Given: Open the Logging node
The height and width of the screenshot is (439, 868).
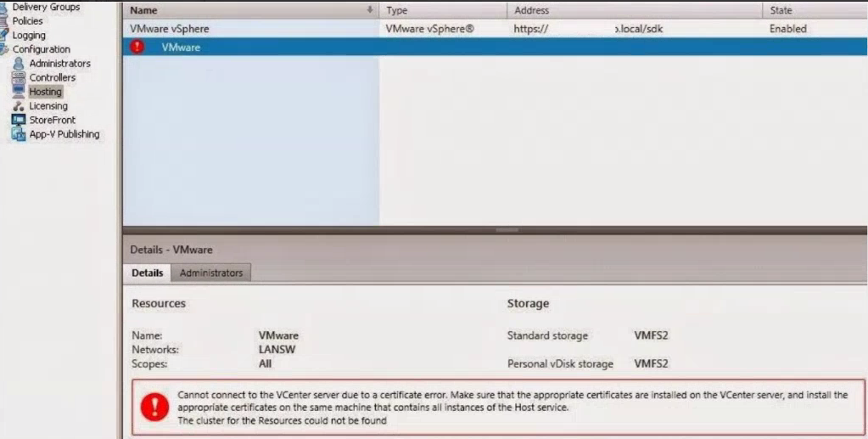Looking at the screenshot, I should (29, 36).
